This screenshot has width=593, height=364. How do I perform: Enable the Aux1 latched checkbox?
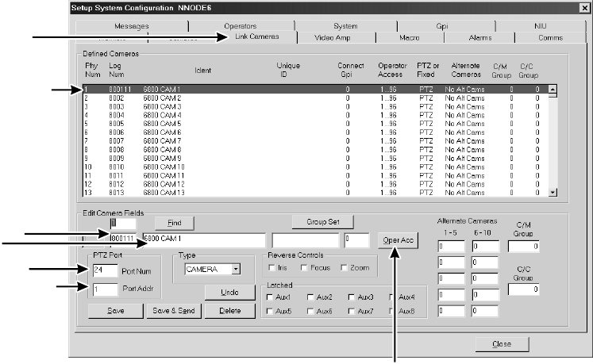(x=271, y=297)
